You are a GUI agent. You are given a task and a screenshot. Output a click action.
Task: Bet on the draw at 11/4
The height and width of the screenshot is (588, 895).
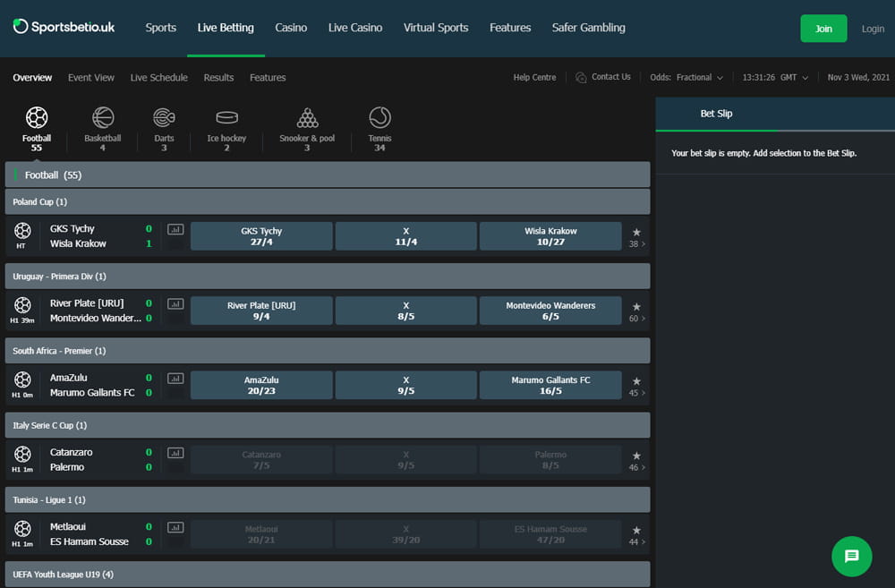[x=405, y=236]
